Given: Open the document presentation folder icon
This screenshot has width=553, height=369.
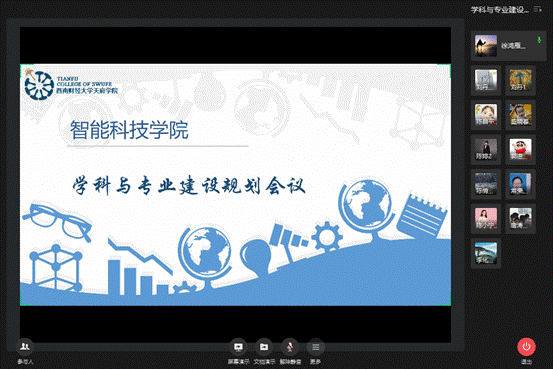Looking at the screenshot, I should click(264, 347).
